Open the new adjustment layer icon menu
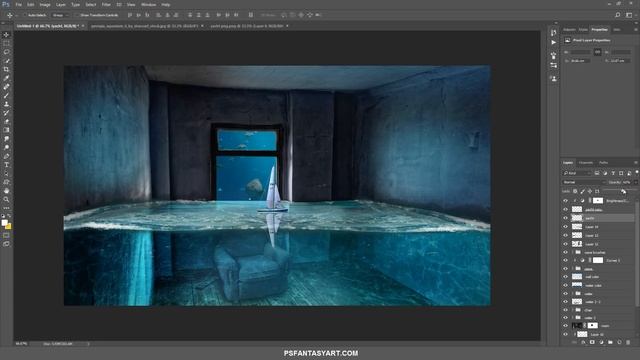The image size is (640, 360). click(601, 342)
